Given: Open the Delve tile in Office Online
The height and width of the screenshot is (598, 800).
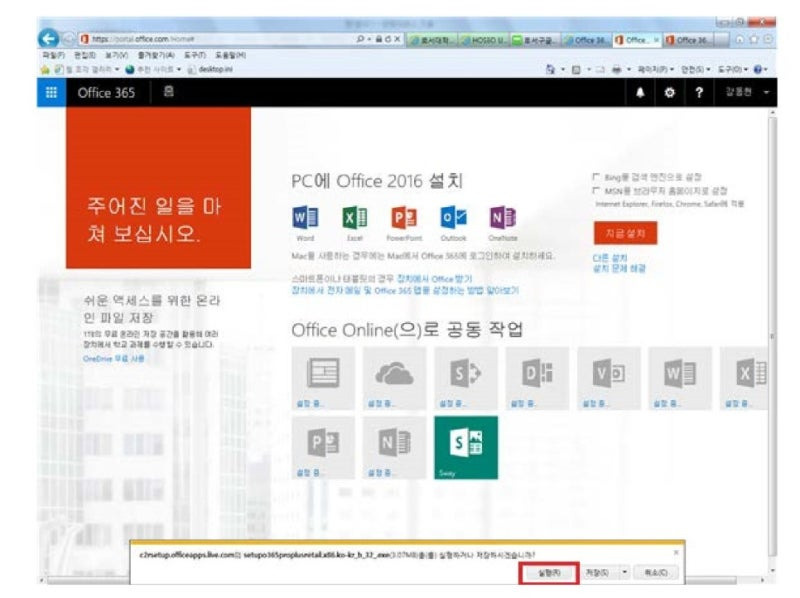Looking at the screenshot, I should (x=537, y=378).
